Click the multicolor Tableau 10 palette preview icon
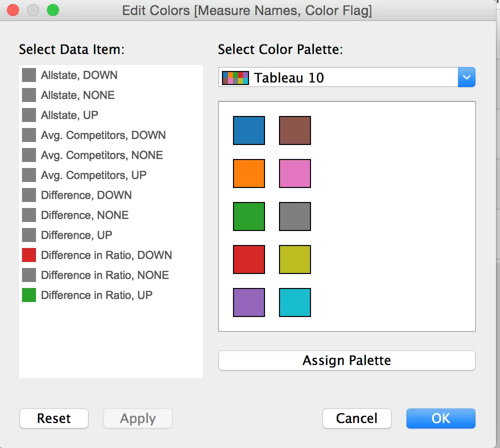 (x=235, y=77)
